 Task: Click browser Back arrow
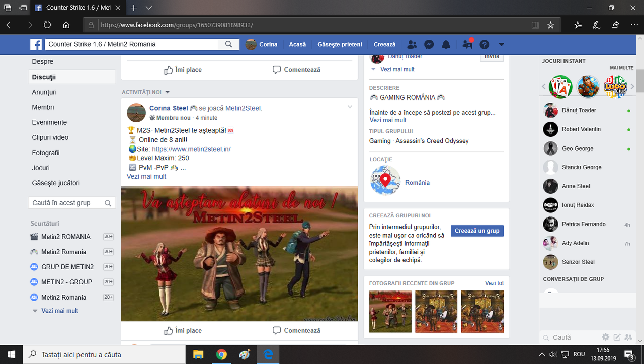10,25
